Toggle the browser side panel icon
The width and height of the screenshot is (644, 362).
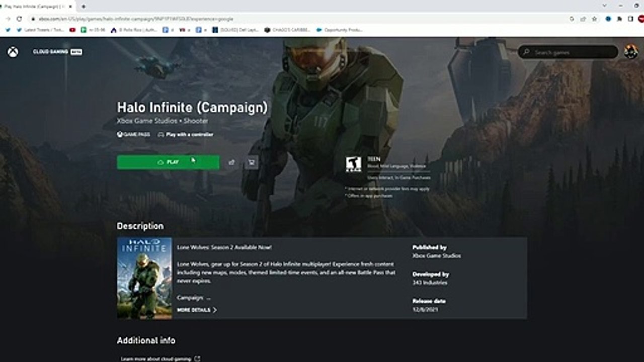[630, 19]
